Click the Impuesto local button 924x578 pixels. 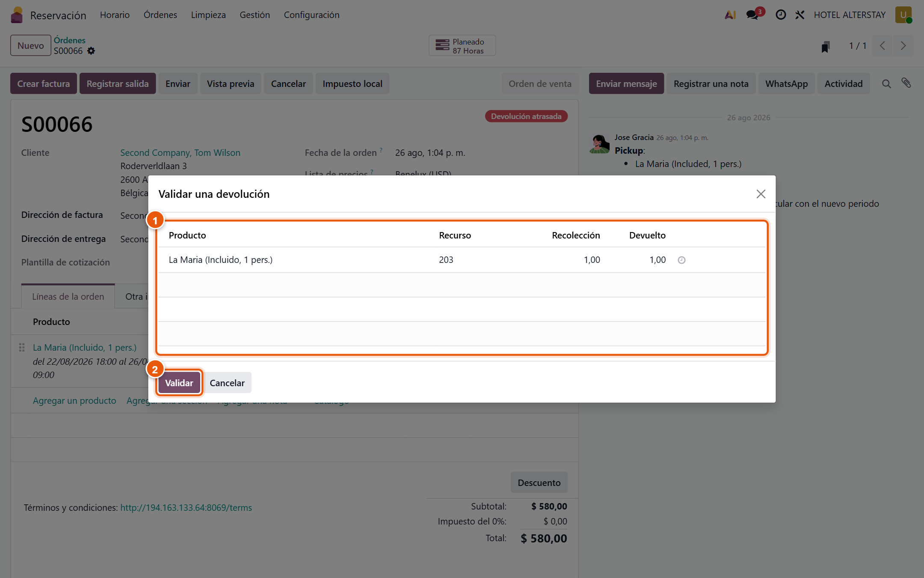pyautogui.click(x=352, y=84)
